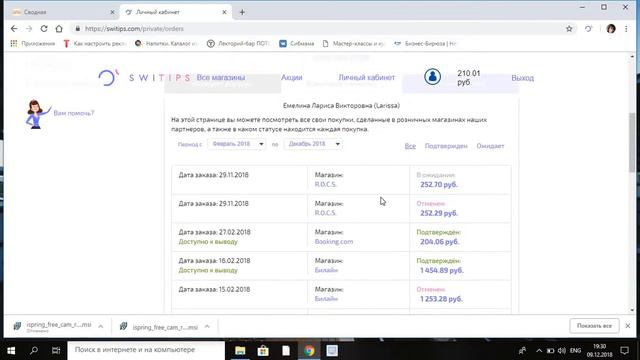Click the extension icon next to the star
The image size is (640, 360).
pyautogui.click(x=588, y=29)
